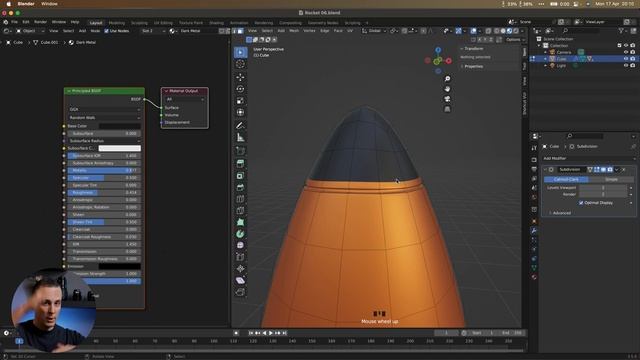Toggle Collection visibility eye icon
This screenshot has height=360, width=640.
(x=626, y=45)
